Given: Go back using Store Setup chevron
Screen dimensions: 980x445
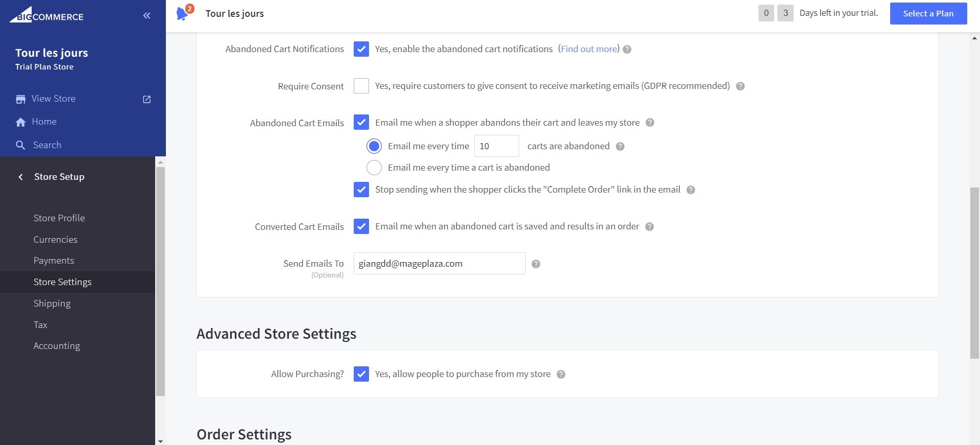Looking at the screenshot, I should (x=20, y=177).
